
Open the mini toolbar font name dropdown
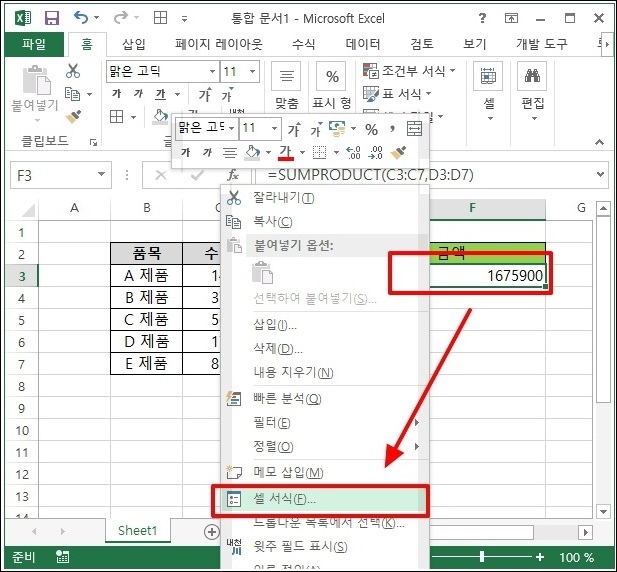click(232, 129)
